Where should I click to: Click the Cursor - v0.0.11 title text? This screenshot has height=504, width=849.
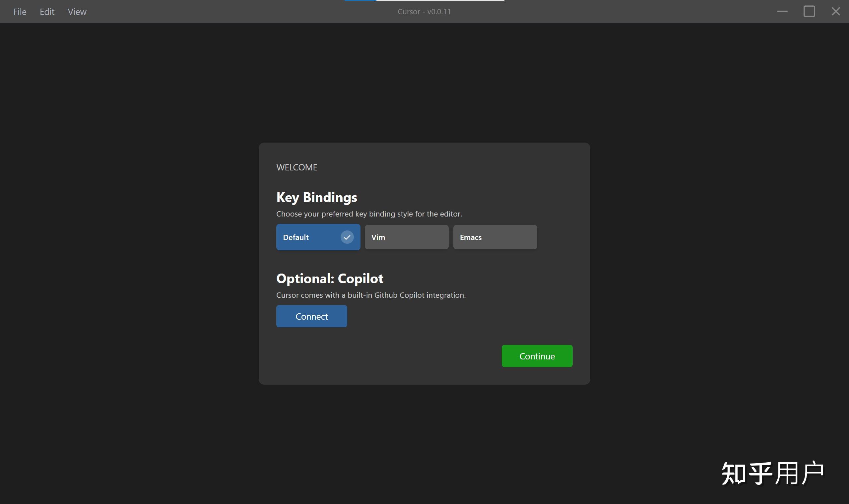(x=424, y=12)
